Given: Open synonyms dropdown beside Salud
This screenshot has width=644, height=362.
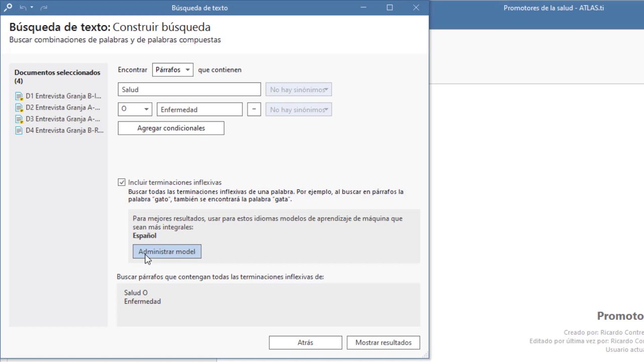Looking at the screenshot, I should (298, 89).
